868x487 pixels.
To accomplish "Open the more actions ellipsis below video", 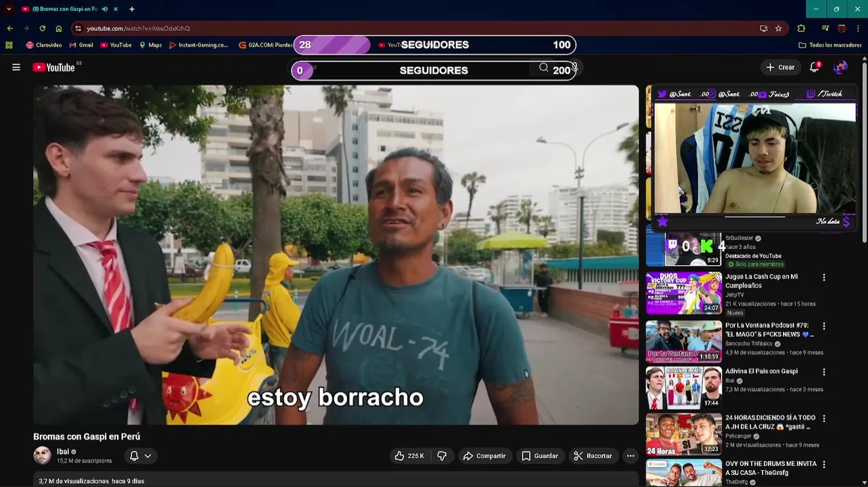I will (x=631, y=456).
